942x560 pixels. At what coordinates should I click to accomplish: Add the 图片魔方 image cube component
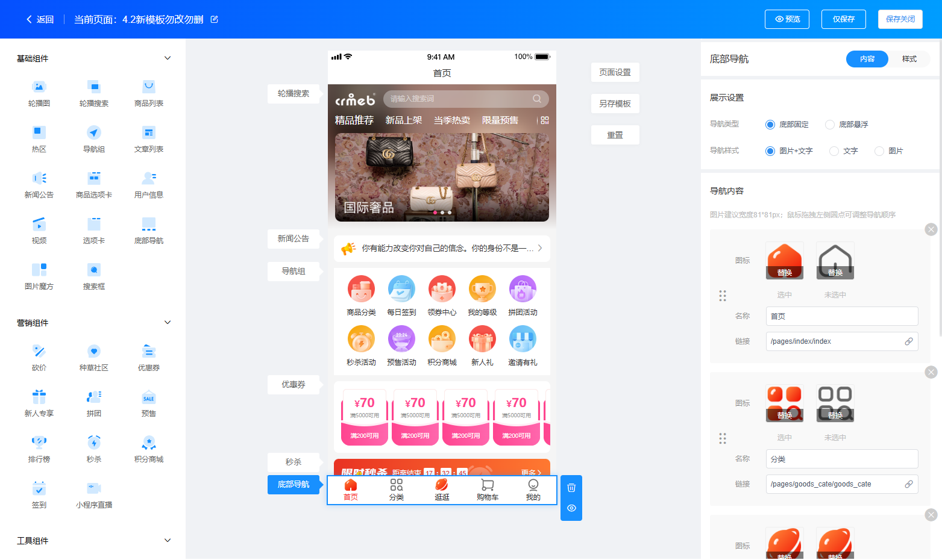point(39,276)
